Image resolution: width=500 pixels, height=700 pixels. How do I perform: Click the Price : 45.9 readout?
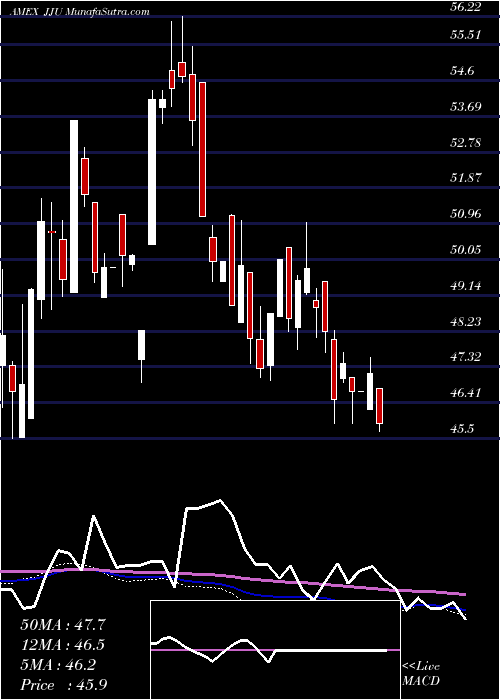63,685
